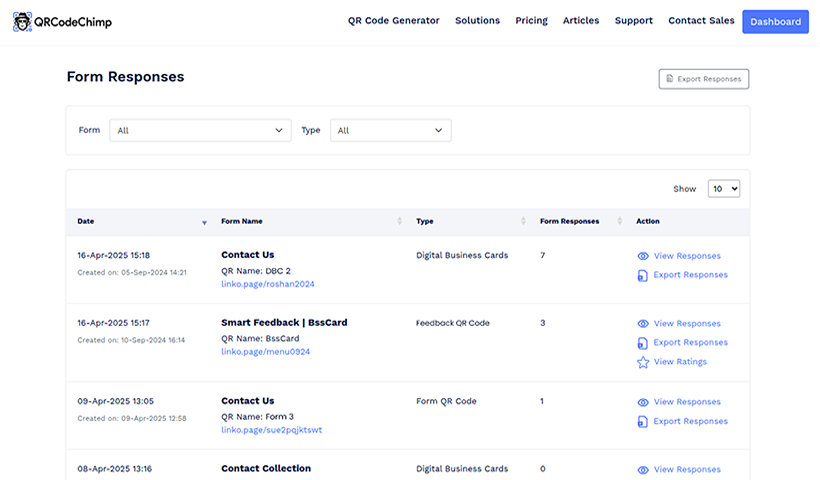820x480 pixels.
Task: Click the top Export Responses button
Action: coord(704,79)
